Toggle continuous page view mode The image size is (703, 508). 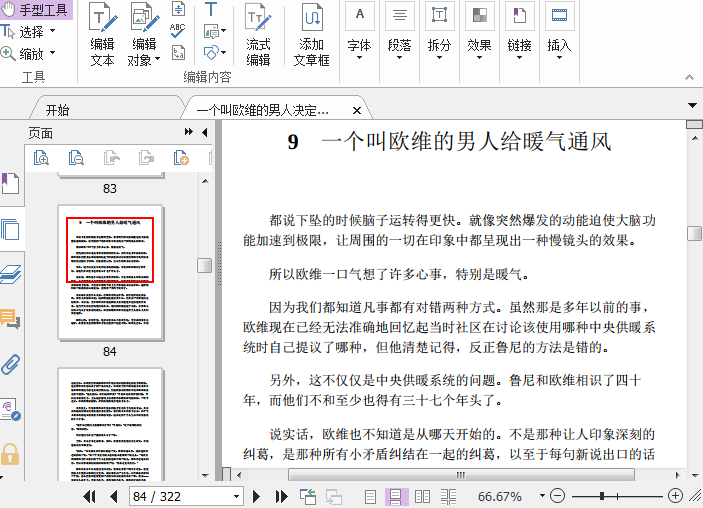(x=396, y=496)
